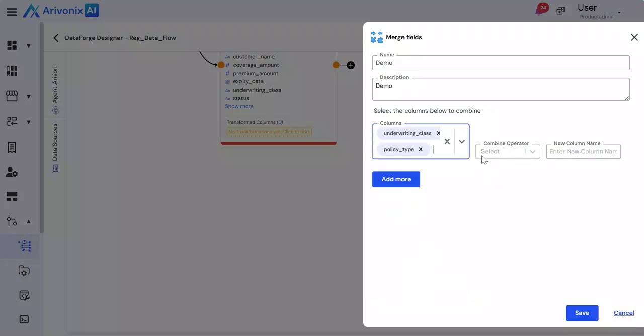Viewport: 644px width, 336px height.
Task: Remove the underwriting_class column chip
Action: pos(438,133)
